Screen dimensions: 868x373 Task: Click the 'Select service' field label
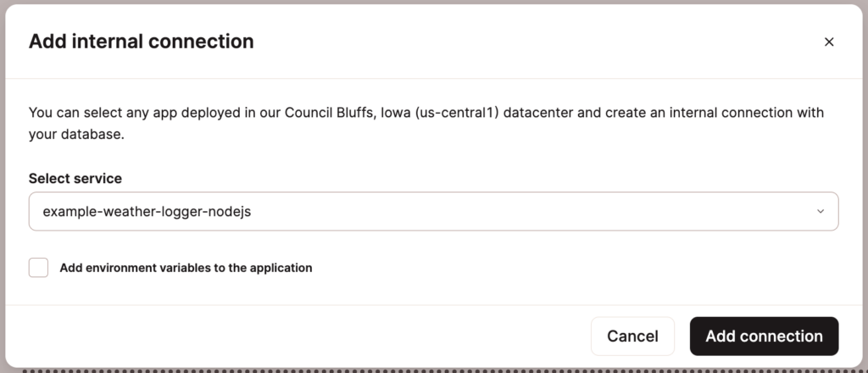(75, 179)
